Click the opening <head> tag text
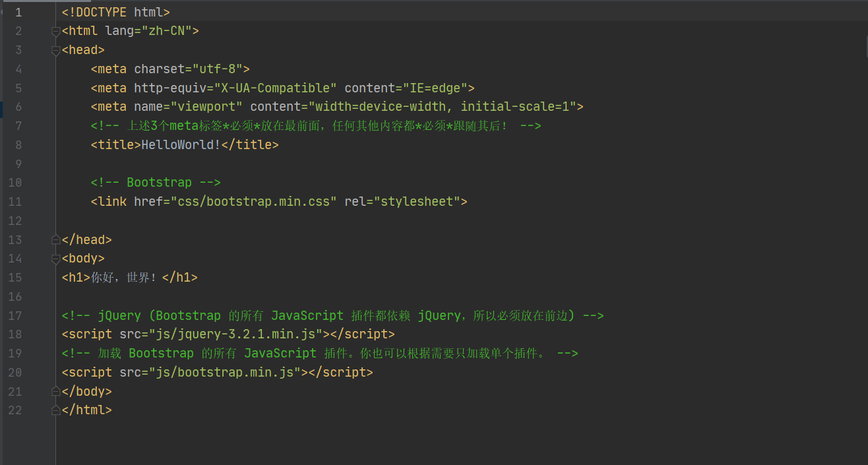 pyautogui.click(x=83, y=50)
